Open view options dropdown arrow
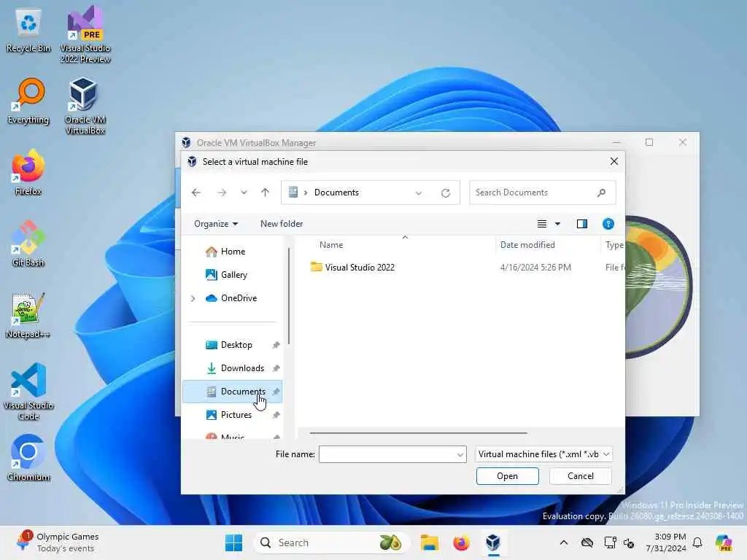The height and width of the screenshot is (560, 747). tap(557, 224)
